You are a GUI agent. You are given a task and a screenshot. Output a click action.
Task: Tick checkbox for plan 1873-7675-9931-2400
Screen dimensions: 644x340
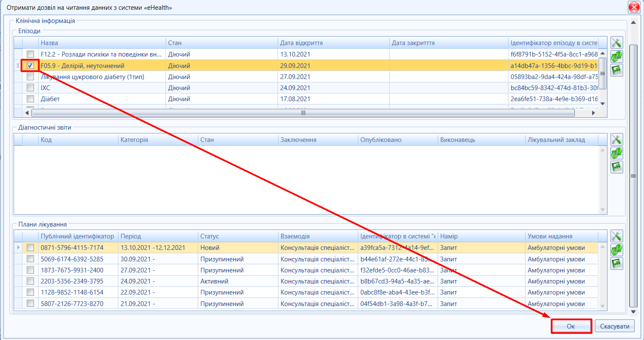[30, 270]
